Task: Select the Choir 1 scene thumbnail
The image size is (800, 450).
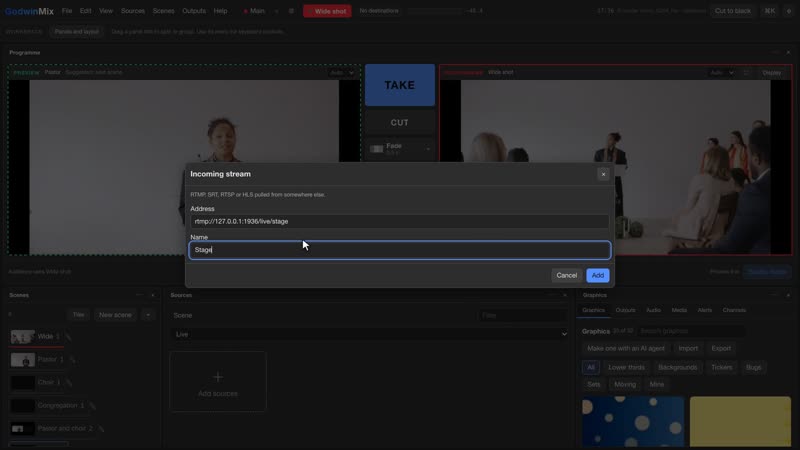Action: tap(22, 383)
